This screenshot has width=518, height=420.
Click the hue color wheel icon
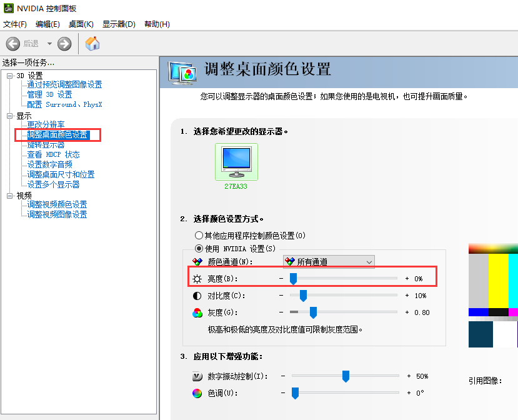[x=197, y=393]
